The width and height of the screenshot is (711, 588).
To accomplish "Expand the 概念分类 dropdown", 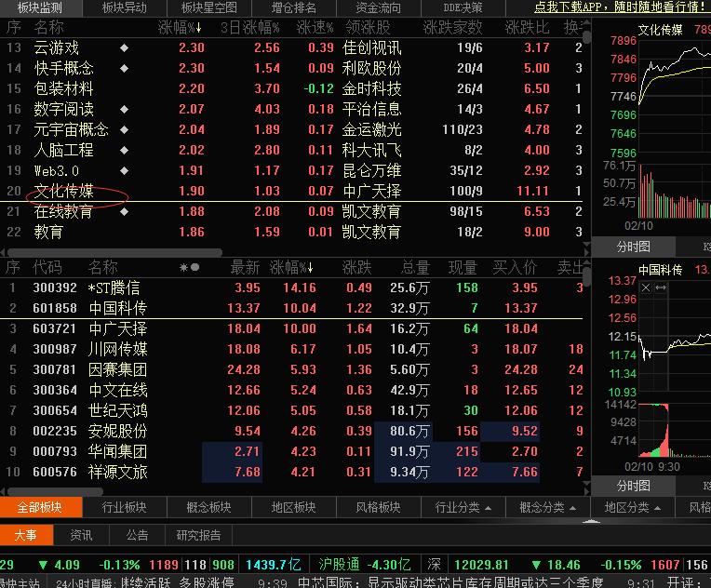I will pos(548,507).
